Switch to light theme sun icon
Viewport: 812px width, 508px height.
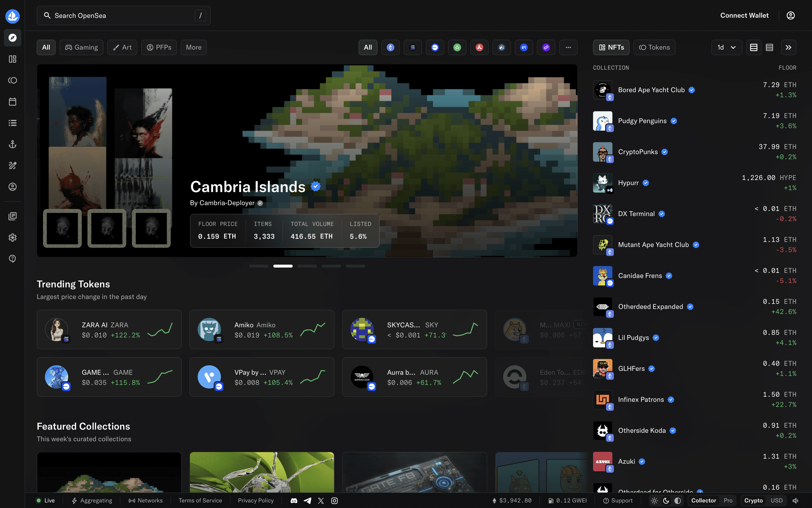[x=654, y=501]
